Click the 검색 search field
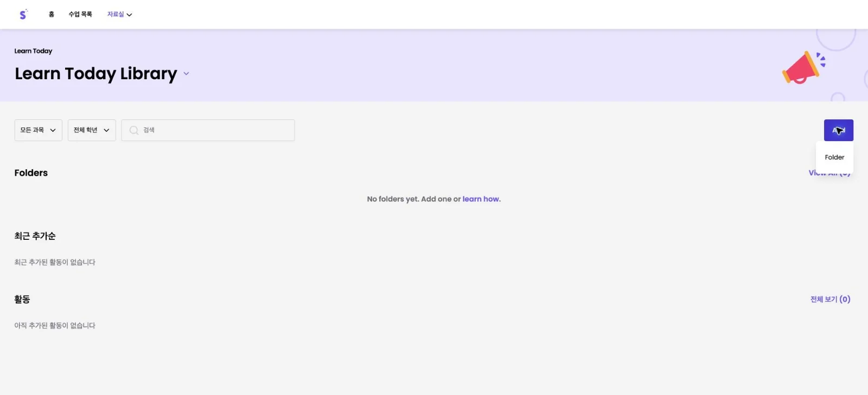Image resolution: width=868 pixels, height=395 pixels. 208,130
